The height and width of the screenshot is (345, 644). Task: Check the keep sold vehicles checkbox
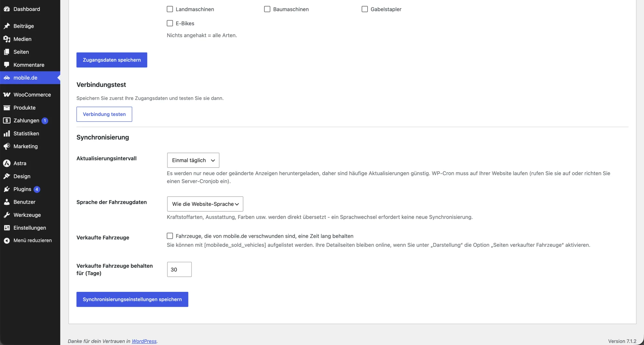tap(170, 236)
